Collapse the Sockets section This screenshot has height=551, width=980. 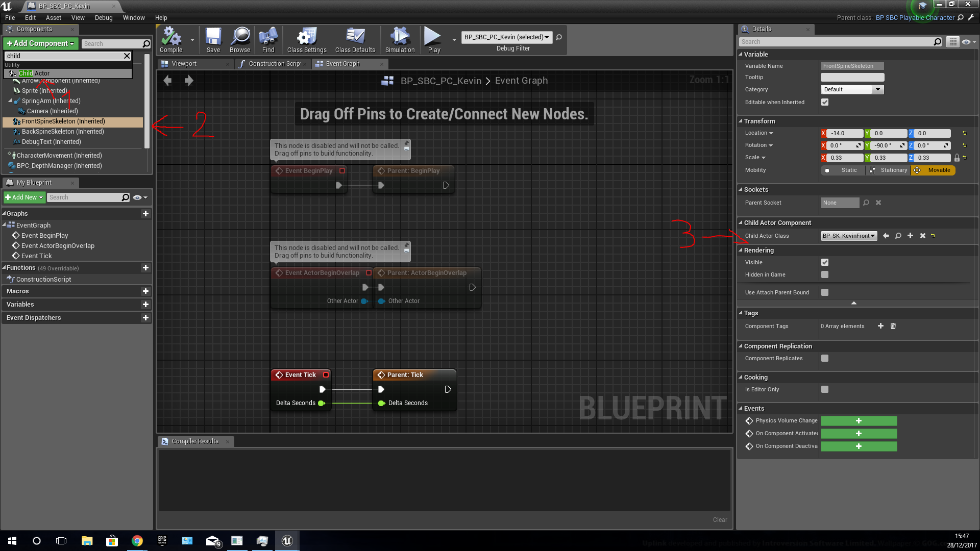point(741,189)
